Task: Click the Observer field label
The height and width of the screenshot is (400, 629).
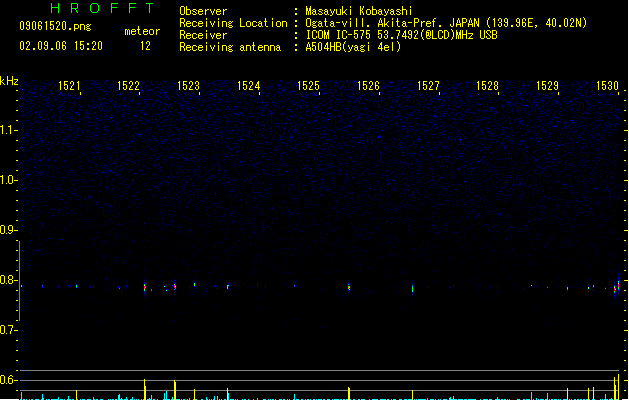Action: click(203, 11)
